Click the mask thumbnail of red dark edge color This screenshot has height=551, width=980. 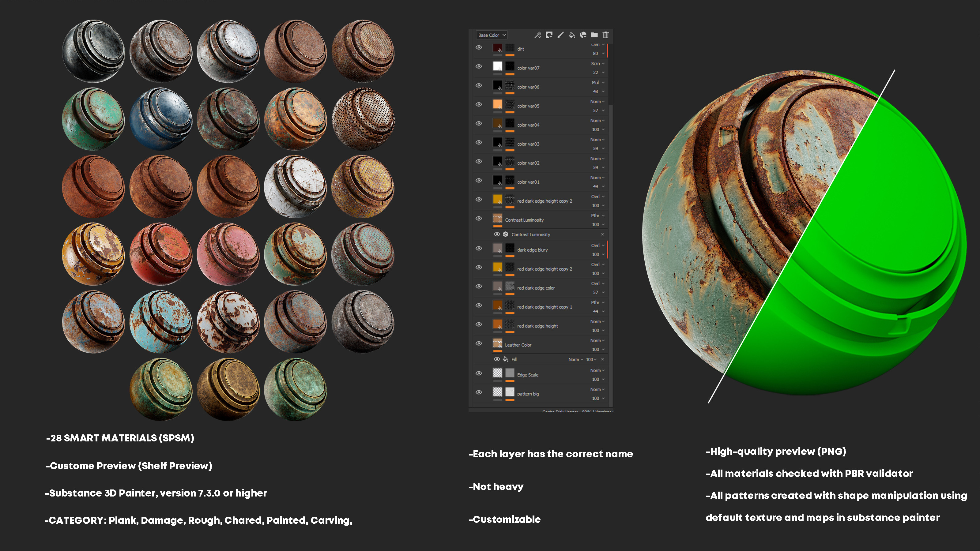[x=510, y=286]
